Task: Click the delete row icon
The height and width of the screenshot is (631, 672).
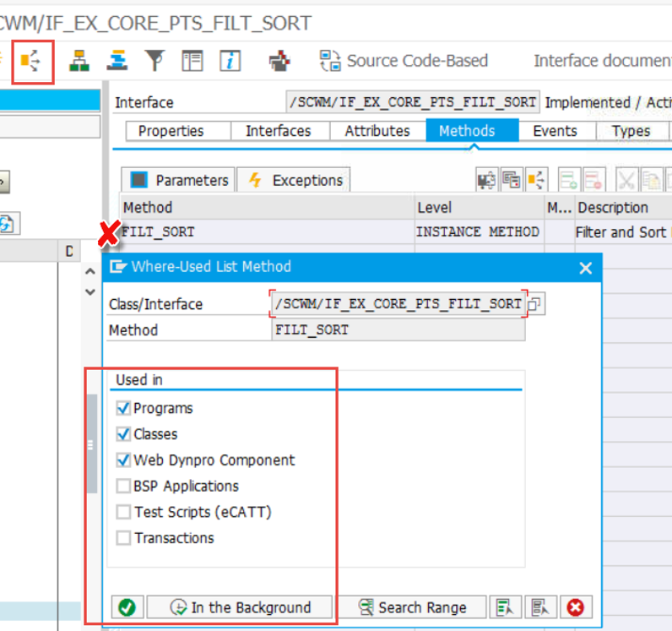Action: pos(593,179)
